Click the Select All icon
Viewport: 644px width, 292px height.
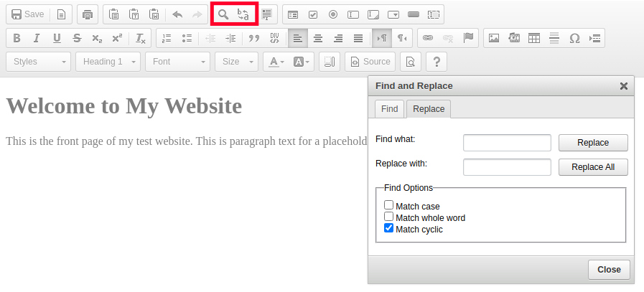267,14
